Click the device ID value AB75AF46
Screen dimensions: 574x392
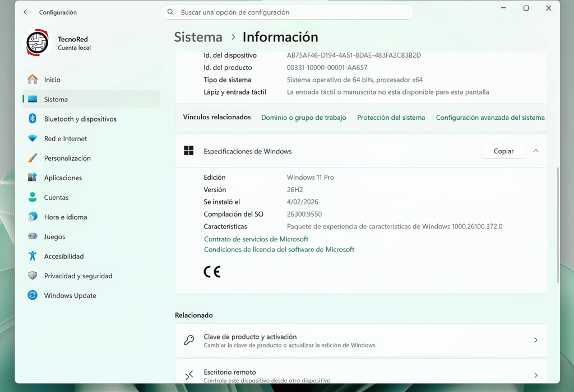pyautogui.click(x=354, y=55)
